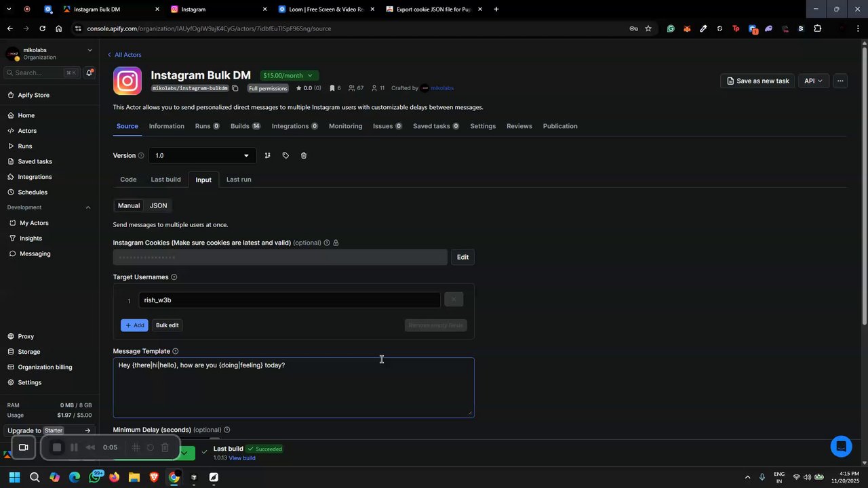Open the mikolabs author link
Viewport: 868px width, 488px height.
442,88
